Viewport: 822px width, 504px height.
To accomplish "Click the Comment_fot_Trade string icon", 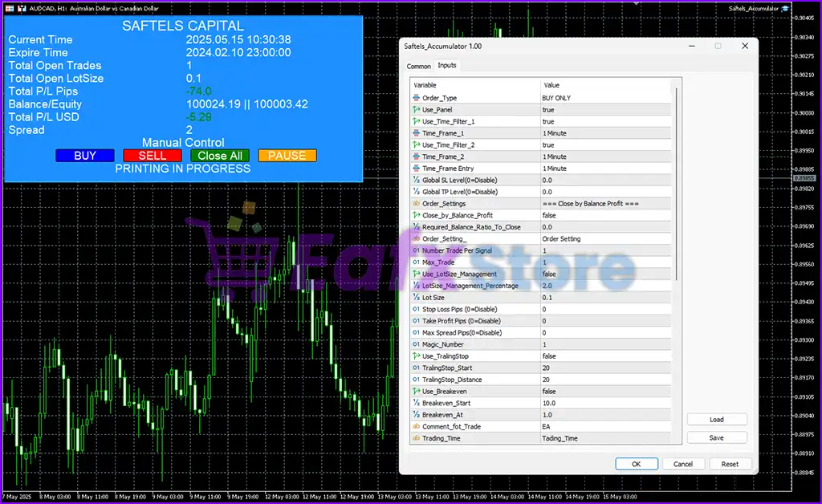I will click(x=417, y=426).
